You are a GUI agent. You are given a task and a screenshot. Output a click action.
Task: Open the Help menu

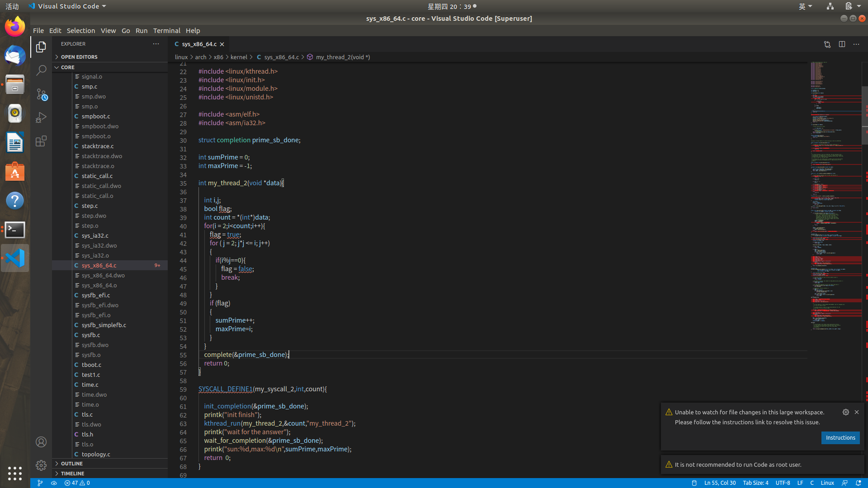(193, 31)
